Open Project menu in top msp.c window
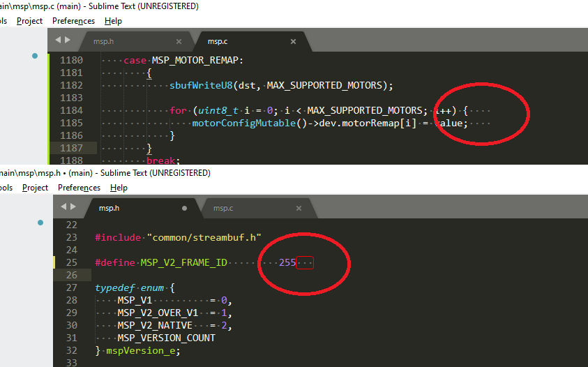The height and width of the screenshot is (367, 588). coord(29,21)
